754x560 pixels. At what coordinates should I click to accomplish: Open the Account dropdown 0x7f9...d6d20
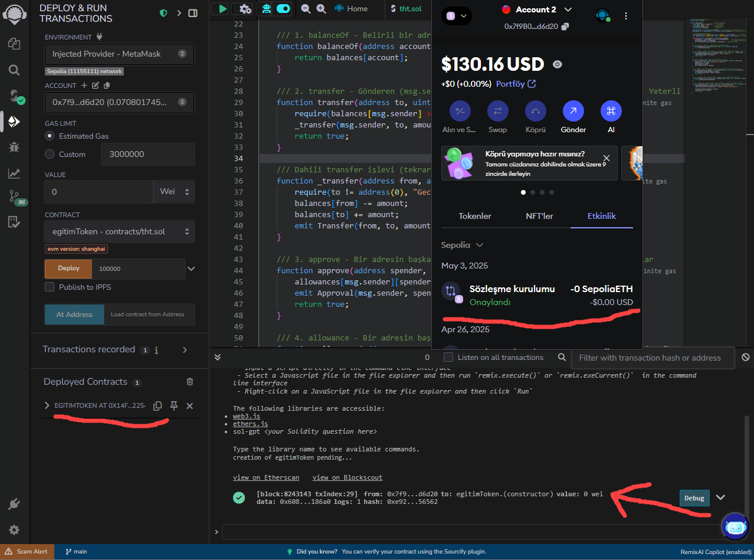click(119, 102)
